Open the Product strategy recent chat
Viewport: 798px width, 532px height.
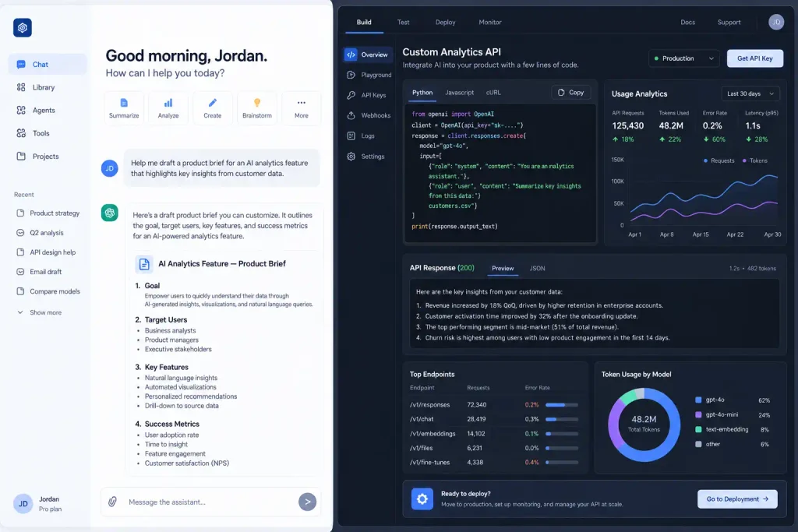pos(48,213)
